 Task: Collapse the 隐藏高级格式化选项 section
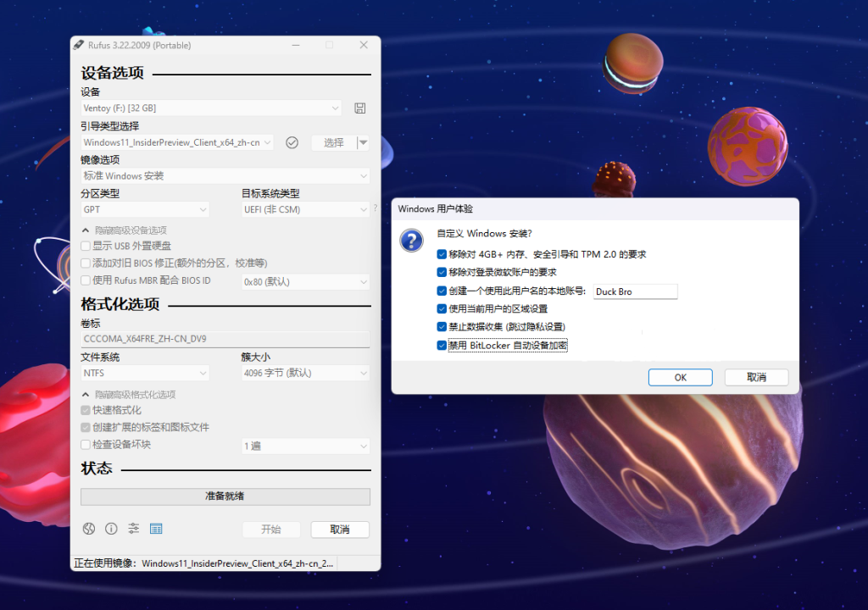coord(86,395)
